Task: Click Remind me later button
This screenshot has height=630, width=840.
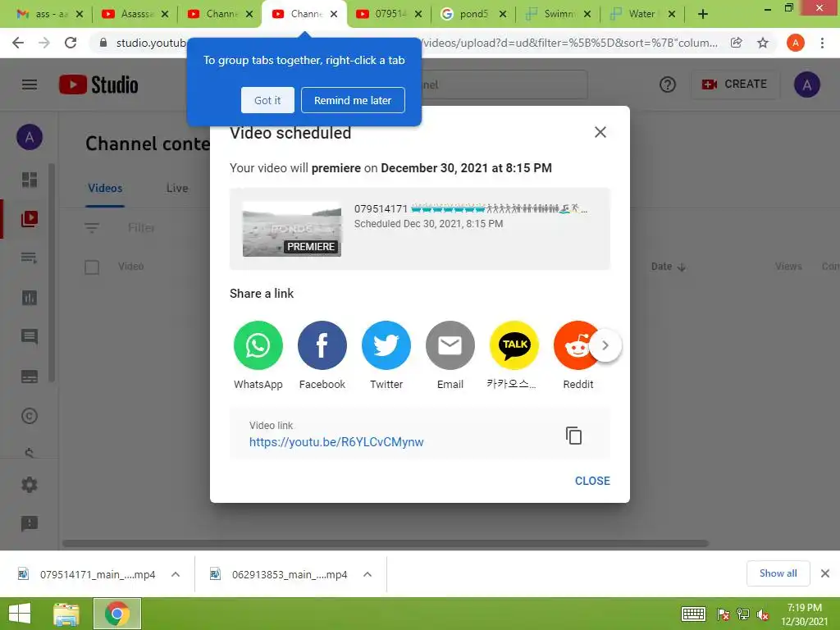Action: coord(353,100)
